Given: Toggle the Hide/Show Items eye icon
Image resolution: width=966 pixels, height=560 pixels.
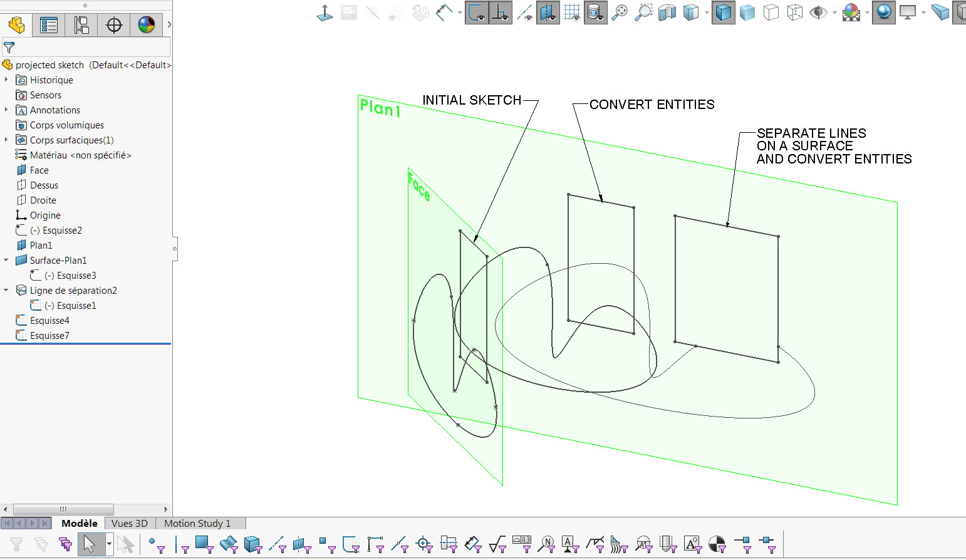Looking at the screenshot, I should tap(818, 12).
